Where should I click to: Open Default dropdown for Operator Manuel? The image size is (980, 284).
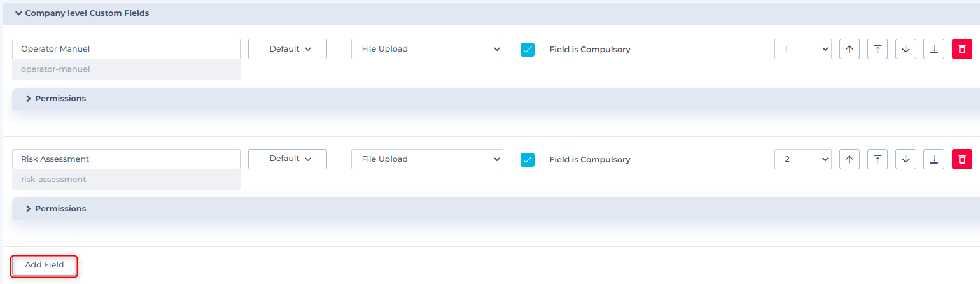click(x=288, y=49)
